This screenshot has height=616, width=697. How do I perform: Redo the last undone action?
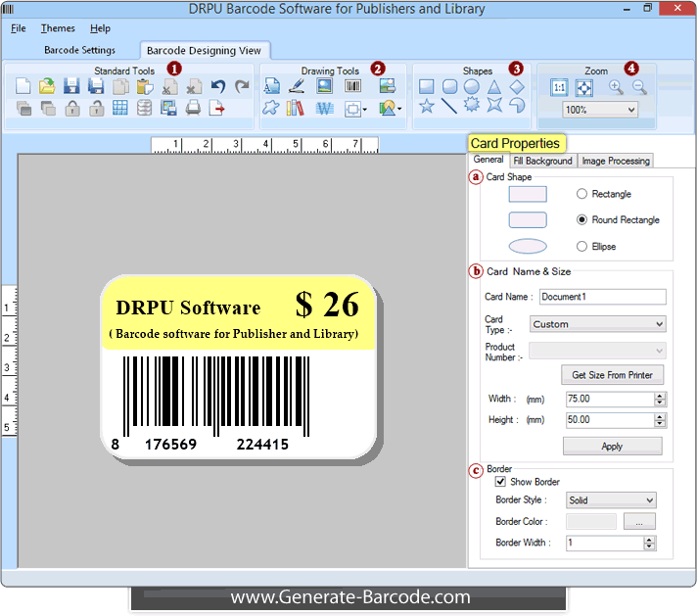[x=242, y=86]
